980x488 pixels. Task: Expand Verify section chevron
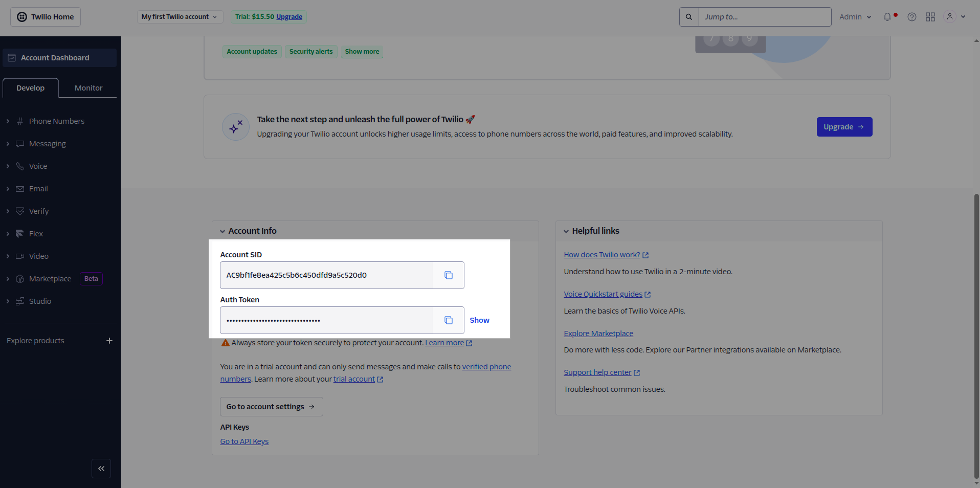coord(8,211)
